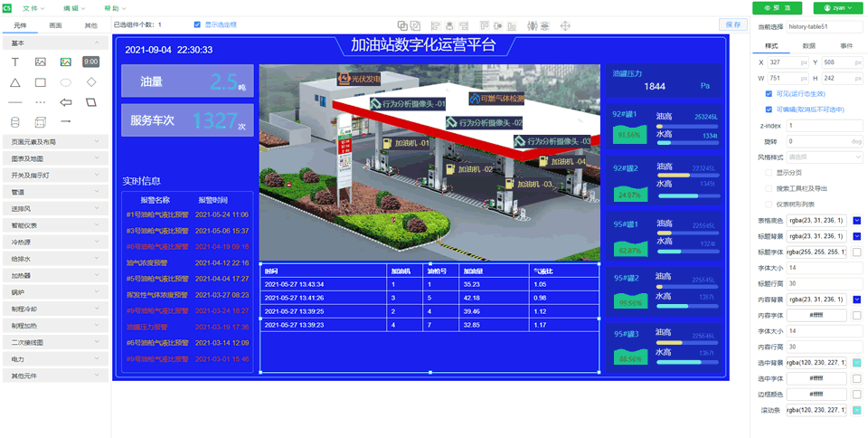Click the 旋转 degree input field

pyautogui.click(x=825, y=141)
